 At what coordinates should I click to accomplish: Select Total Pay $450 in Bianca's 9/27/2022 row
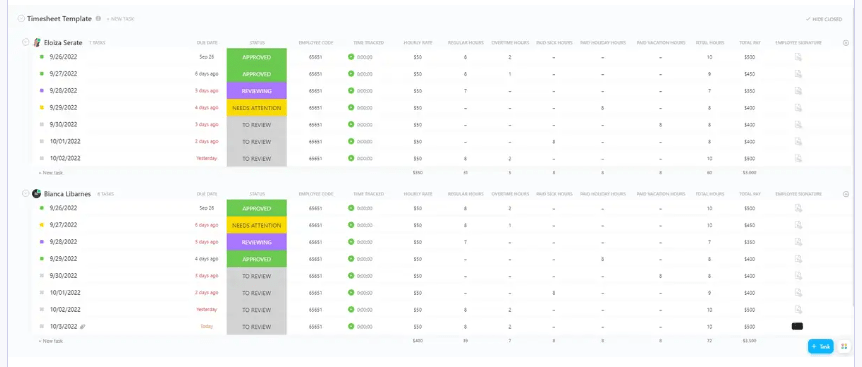click(748, 225)
